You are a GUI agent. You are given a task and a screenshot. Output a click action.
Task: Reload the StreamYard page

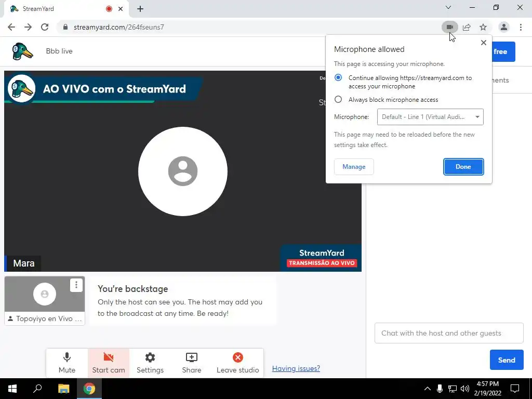pyautogui.click(x=45, y=27)
